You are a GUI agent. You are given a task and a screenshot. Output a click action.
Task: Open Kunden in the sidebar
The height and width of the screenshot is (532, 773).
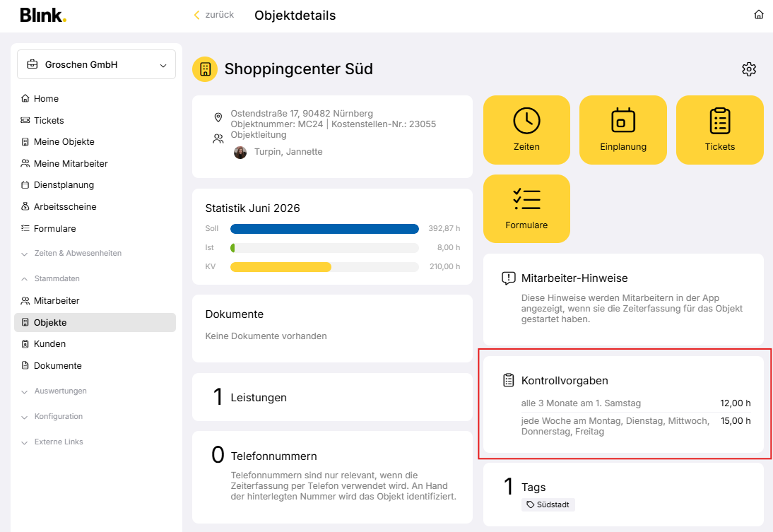tap(49, 344)
